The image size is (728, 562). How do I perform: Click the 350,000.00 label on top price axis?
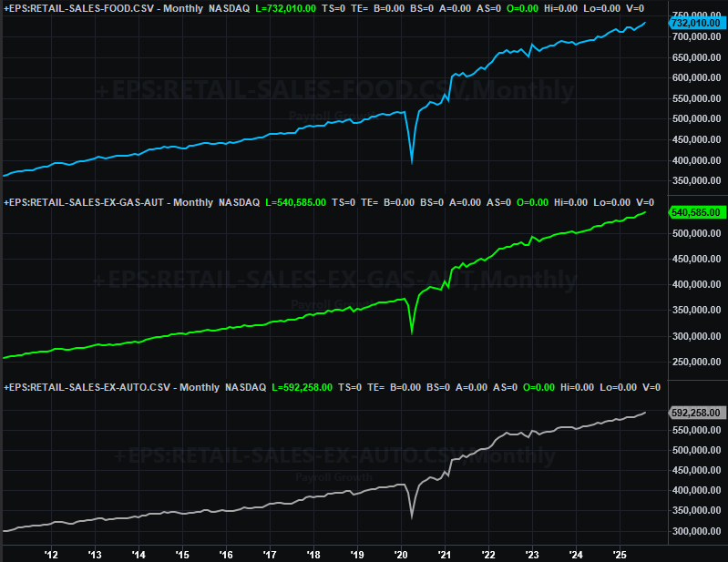[697, 180]
